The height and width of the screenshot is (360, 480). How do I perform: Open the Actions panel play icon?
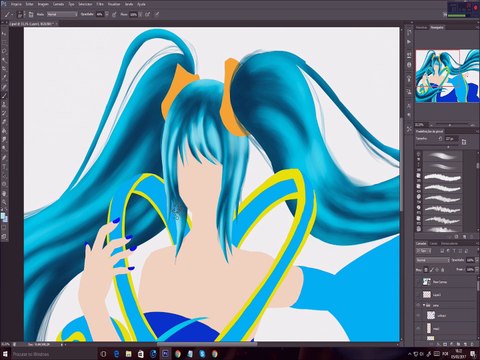(409, 42)
